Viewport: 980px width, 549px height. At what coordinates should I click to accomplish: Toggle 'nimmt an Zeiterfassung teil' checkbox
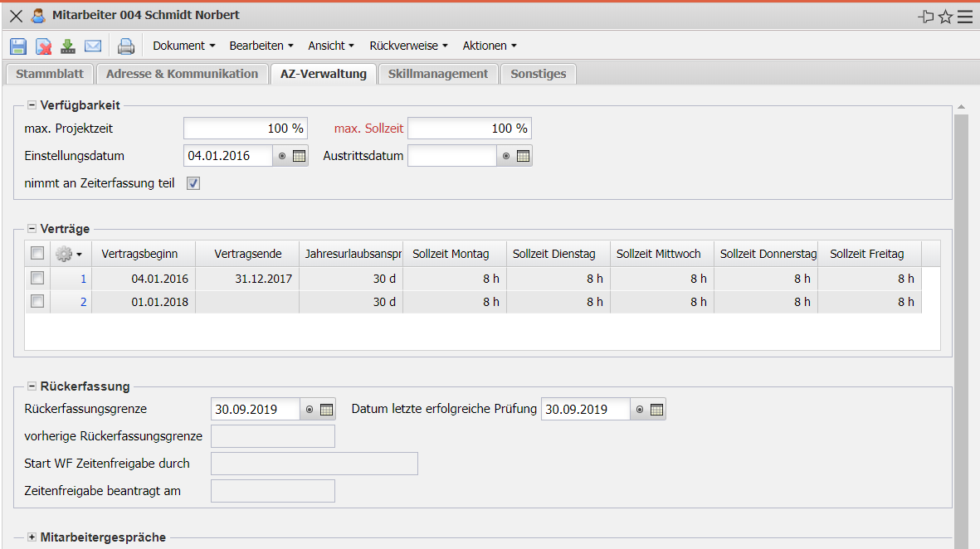click(x=193, y=183)
